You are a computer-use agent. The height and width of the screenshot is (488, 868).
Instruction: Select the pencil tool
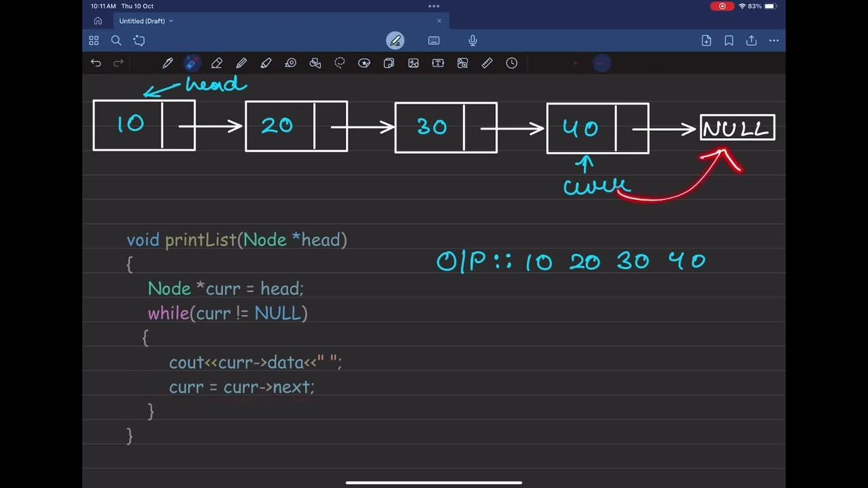pos(241,63)
